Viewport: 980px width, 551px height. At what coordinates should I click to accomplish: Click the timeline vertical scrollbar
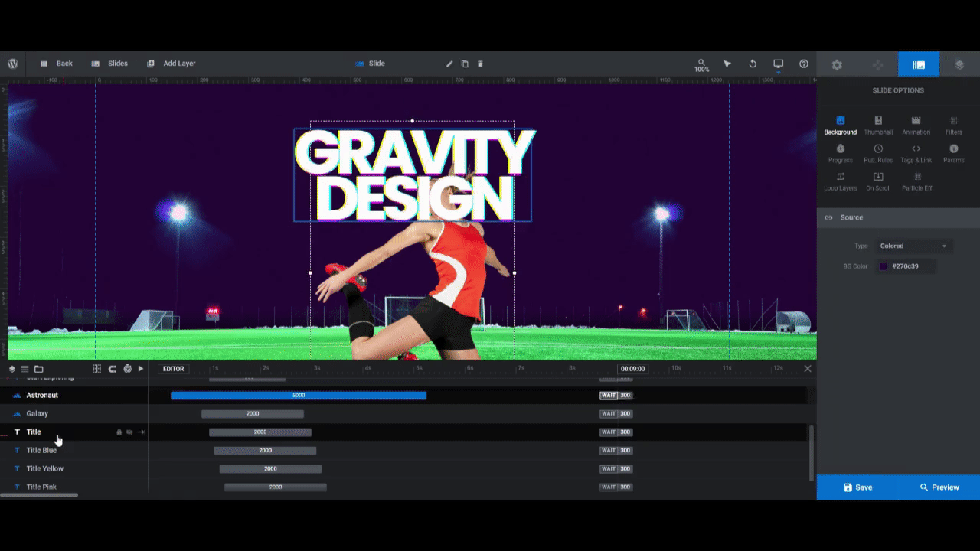click(812, 453)
